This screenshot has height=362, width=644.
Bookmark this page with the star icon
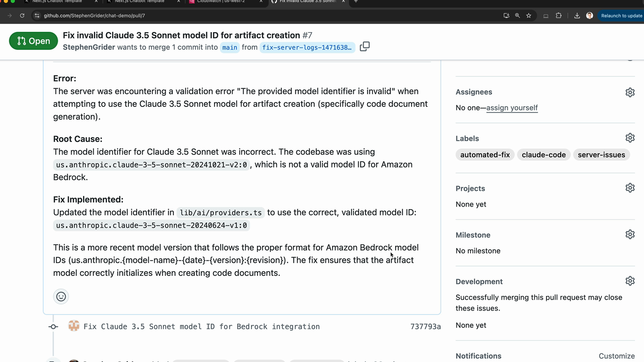529,16
